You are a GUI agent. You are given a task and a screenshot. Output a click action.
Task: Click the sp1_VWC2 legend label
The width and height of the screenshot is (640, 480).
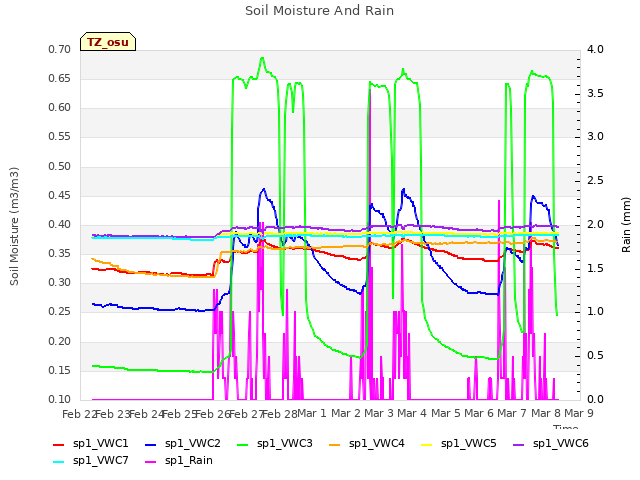tap(193, 444)
